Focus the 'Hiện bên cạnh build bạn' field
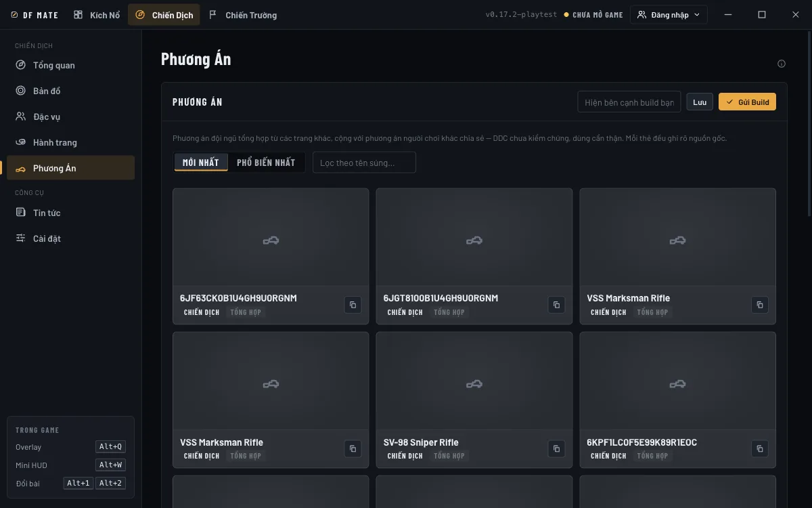The height and width of the screenshot is (508, 812). click(629, 102)
